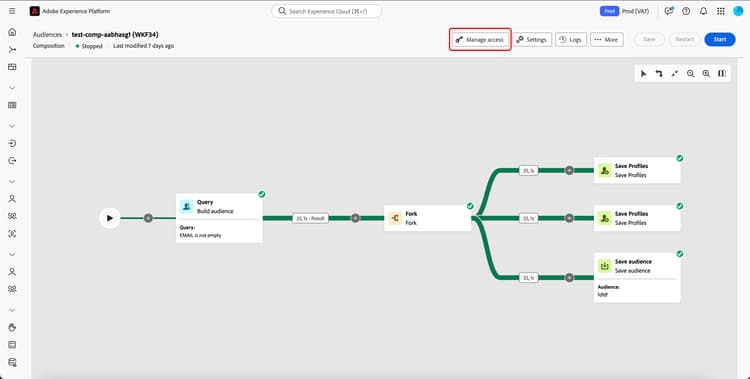Image resolution: width=750 pixels, height=379 pixels.
Task: View the composition Logs
Action: tap(571, 40)
